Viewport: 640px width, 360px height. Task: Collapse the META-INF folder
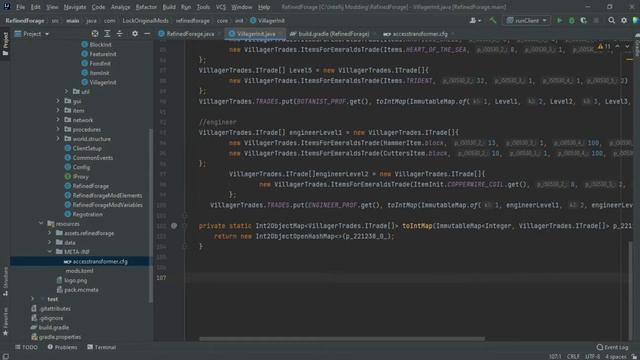[50, 252]
